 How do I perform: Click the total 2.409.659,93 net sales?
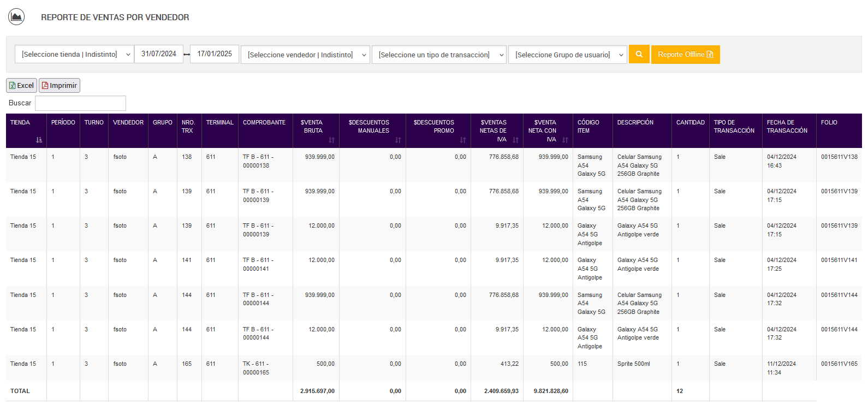[x=501, y=391]
